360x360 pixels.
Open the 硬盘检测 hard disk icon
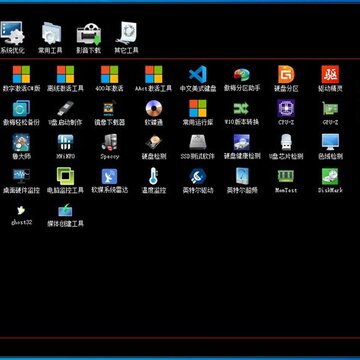(154, 147)
